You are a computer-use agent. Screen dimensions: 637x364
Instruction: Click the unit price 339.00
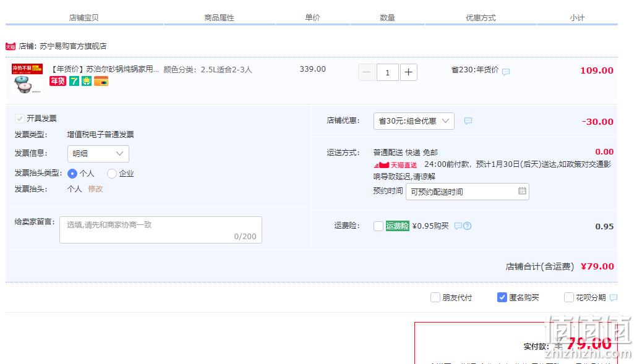[x=313, y=69]
